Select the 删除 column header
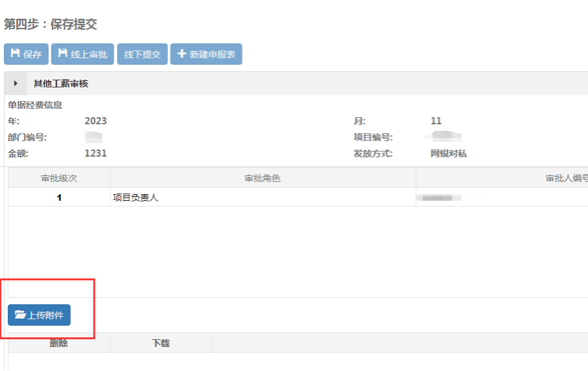Screen dimensions: 588x371 pos(59,343)
